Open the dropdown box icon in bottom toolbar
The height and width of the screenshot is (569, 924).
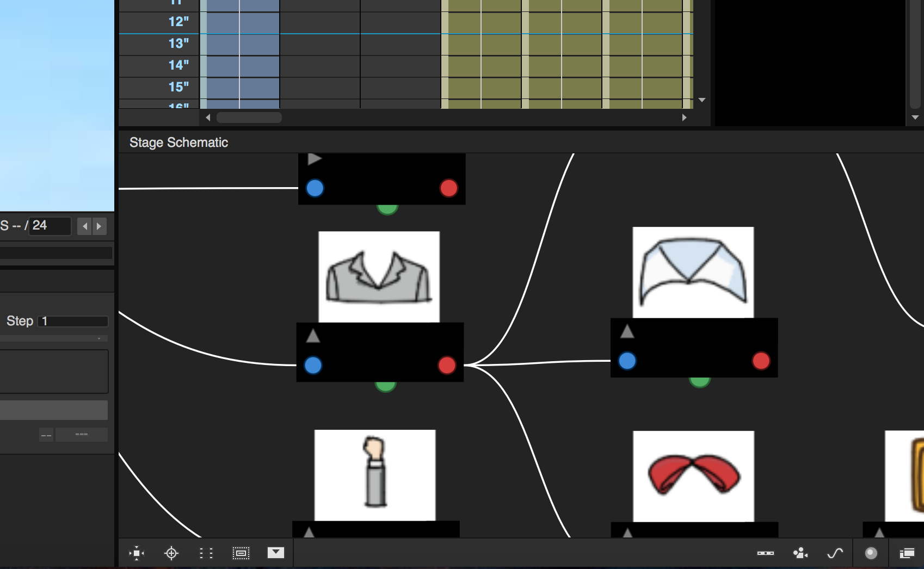[x=276, y=553]
